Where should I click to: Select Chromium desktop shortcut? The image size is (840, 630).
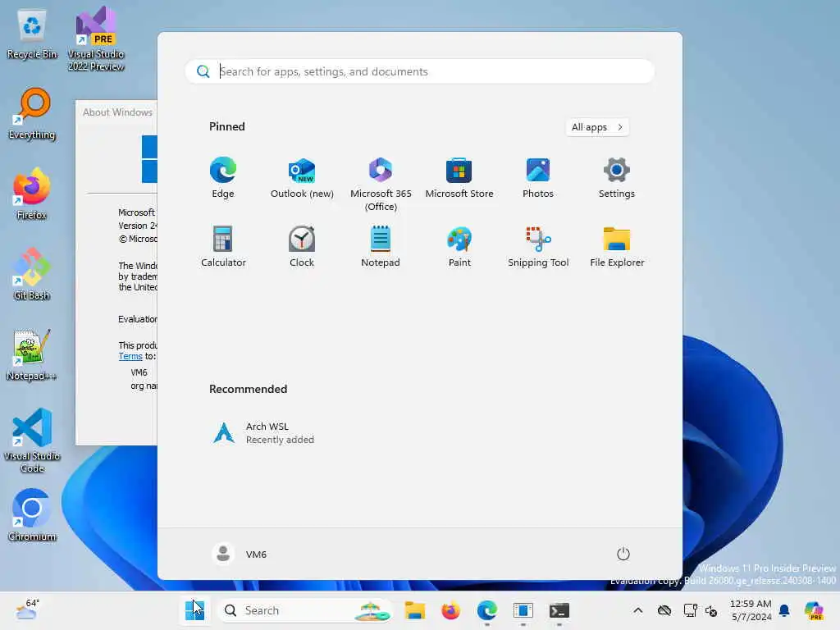point(32,515)
